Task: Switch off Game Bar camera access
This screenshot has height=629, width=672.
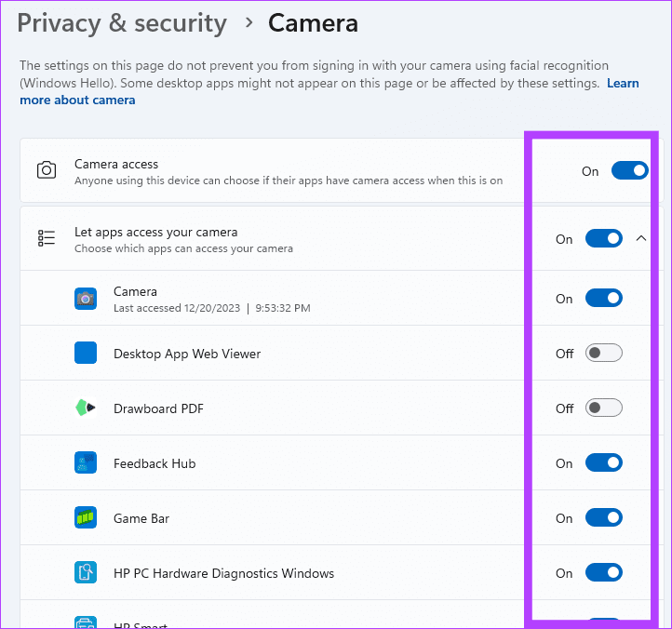Action: pyautogui.click(x=603, y=517)
